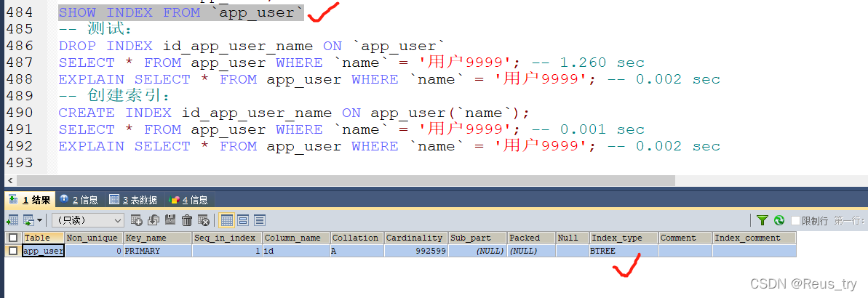Click the Sub_part column header
The image size is (868, 298).
[x=478, y=238]
